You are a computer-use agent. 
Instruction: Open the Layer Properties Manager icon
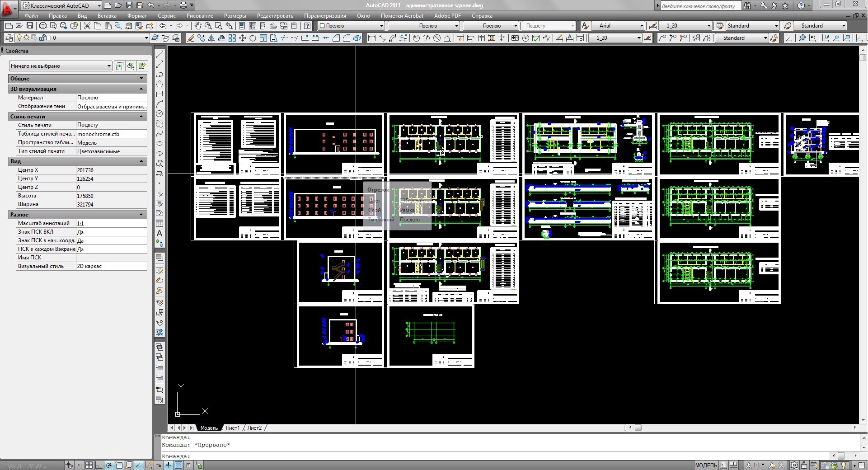9,38
